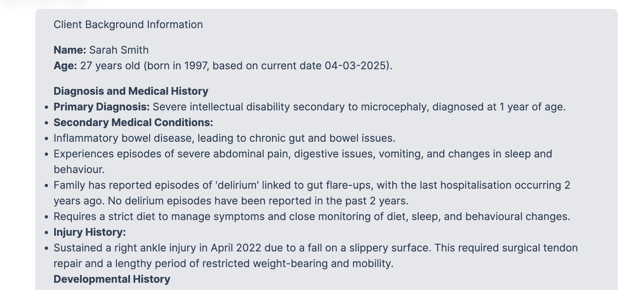Click the bold "Primary Diagnosis:" label
The height and width of the screenshot is (290, 644).
(102, 107)
